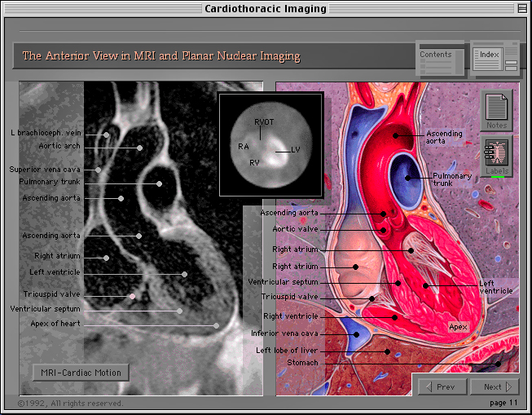The height and width of the screenshot is (415, 532).
Task: Go to the previous page with Prev
Action: click(x=442, y=387)
